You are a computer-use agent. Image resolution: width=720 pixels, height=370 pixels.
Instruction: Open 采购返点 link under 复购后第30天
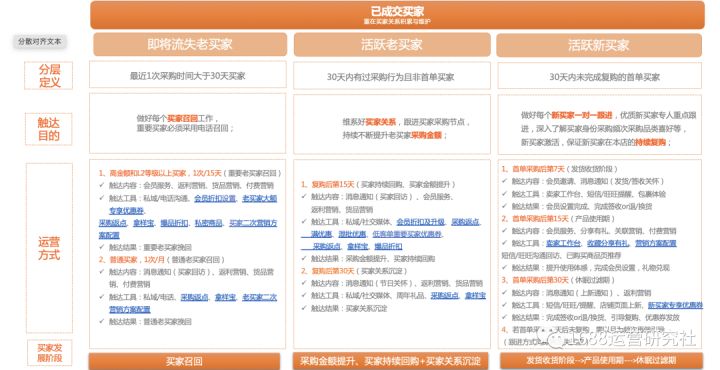click(x=444, y=296)
